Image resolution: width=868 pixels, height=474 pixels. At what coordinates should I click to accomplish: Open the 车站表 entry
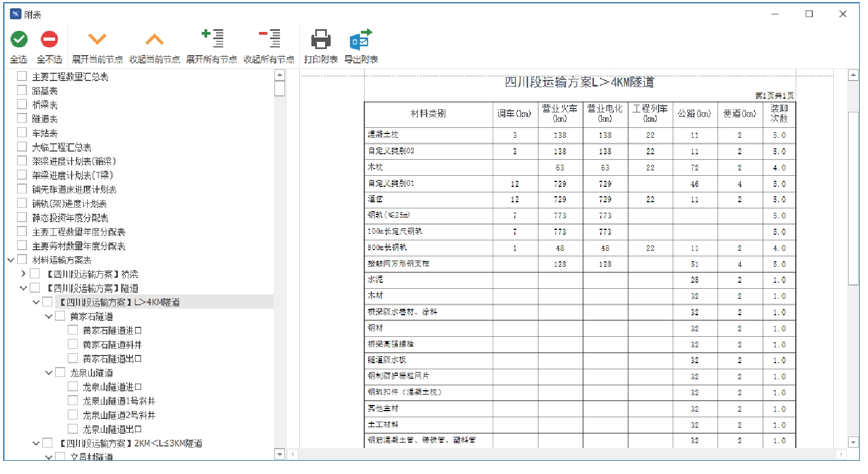pyautogui.click(x=45, y=133)
